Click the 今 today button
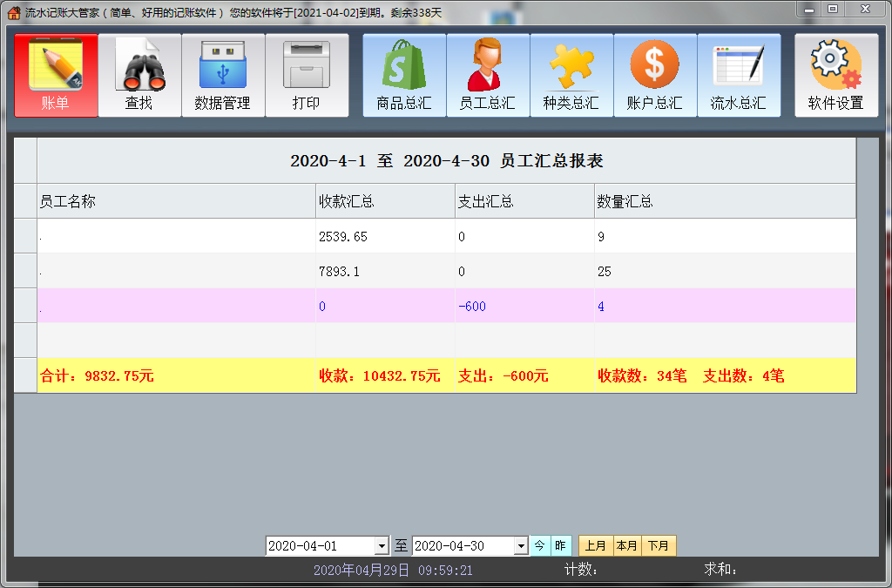Image resolution: width=892 pixels, height=588 pixels. [x=540, y=546]
